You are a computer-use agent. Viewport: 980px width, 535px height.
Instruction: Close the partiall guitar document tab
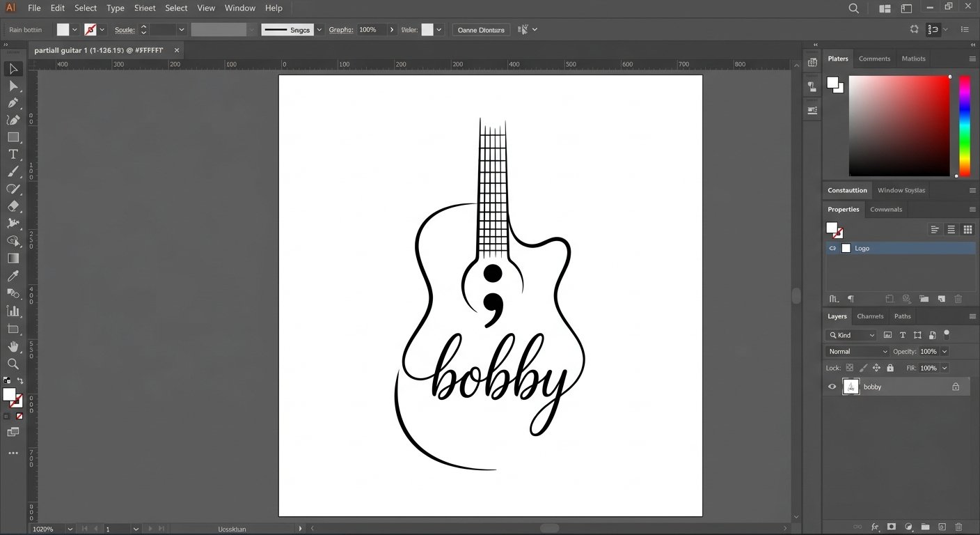(x=177, y=50)
